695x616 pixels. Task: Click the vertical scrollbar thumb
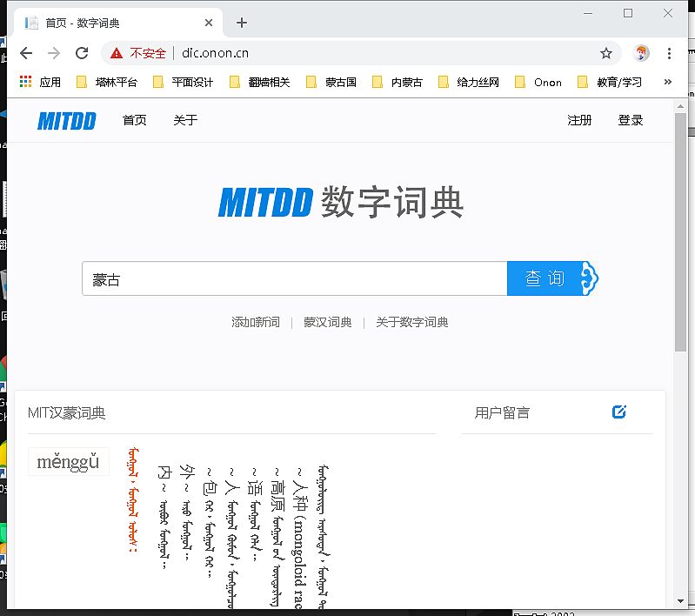click(680, 232)
